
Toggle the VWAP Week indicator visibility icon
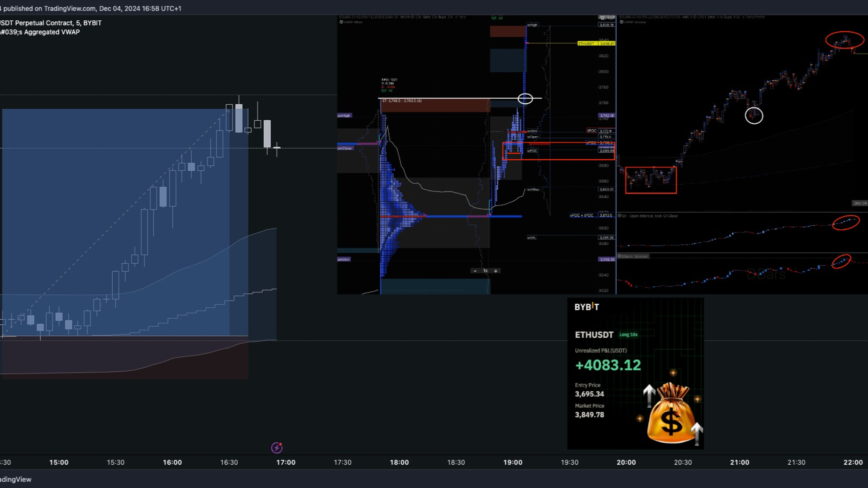tap(341, 22)
